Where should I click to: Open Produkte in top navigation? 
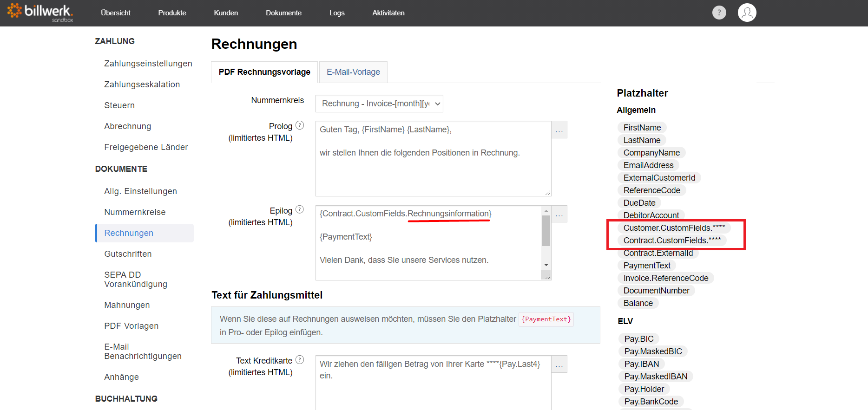(x=172, y=13)
